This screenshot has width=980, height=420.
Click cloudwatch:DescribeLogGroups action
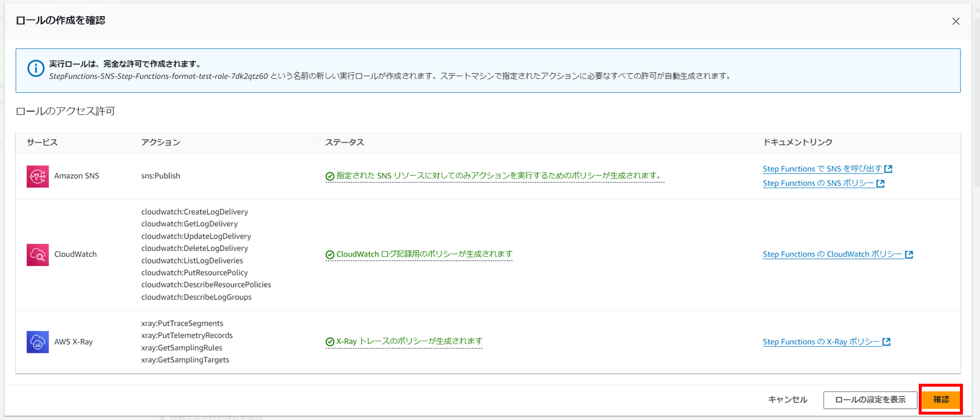pos(196,297)
